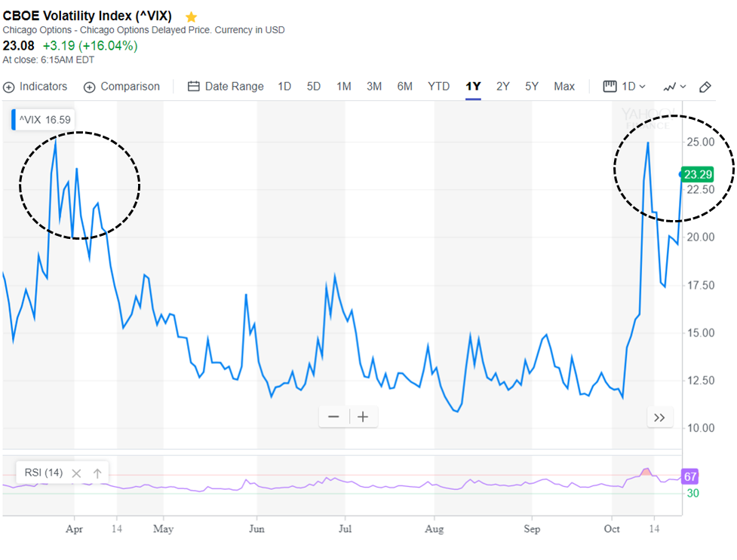The image size is (737, 560).
Task: Open the Indicators panel
Action: pyautogui.click(x=35, y=86)
